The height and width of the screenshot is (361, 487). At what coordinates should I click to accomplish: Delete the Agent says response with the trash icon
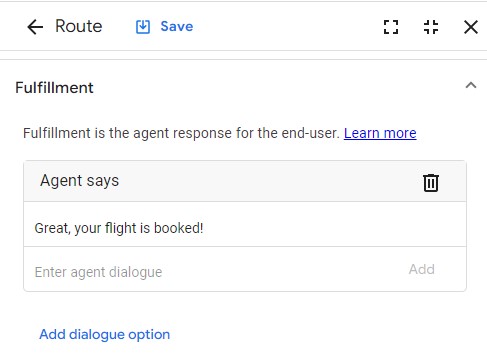tap(431, 183)
